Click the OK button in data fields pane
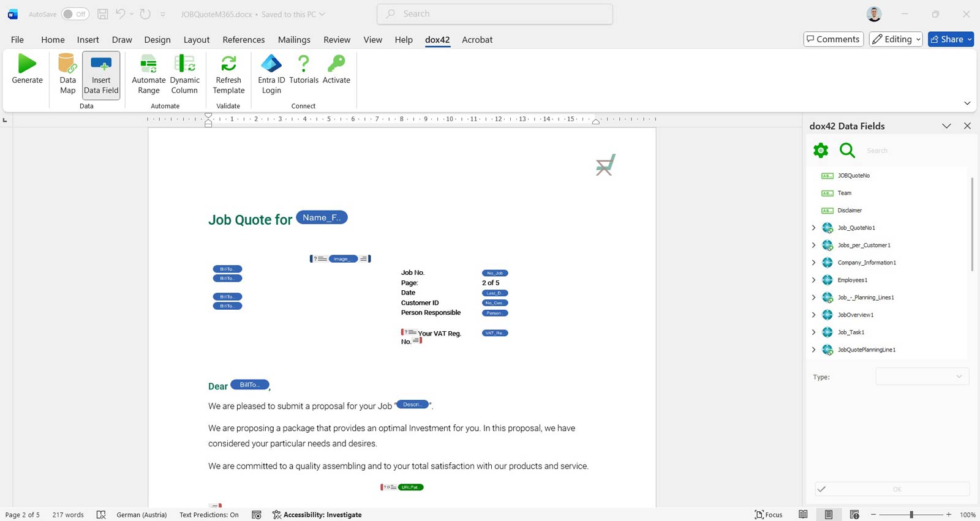The height and width of the screenshot is (521, 980). (892, 489)
